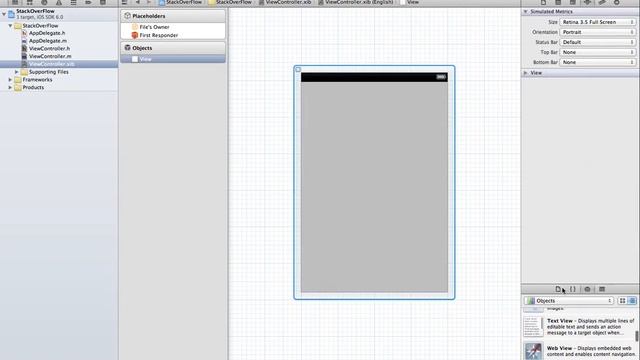The height and width of the screenshot is (360, 640).
Task: Select First Responder placeholder
Action: click(x=158, y=36)
